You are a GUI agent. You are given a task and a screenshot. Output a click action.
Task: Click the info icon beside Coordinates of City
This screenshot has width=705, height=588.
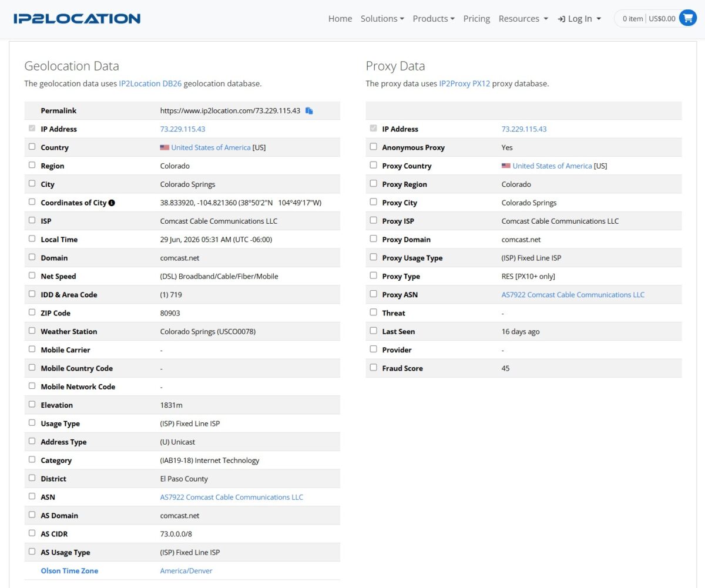(112, 203)
